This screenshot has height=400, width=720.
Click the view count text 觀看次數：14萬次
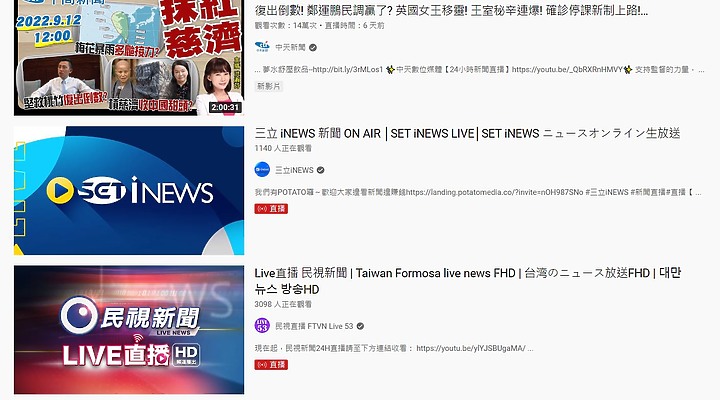click(x=286, y=26)
